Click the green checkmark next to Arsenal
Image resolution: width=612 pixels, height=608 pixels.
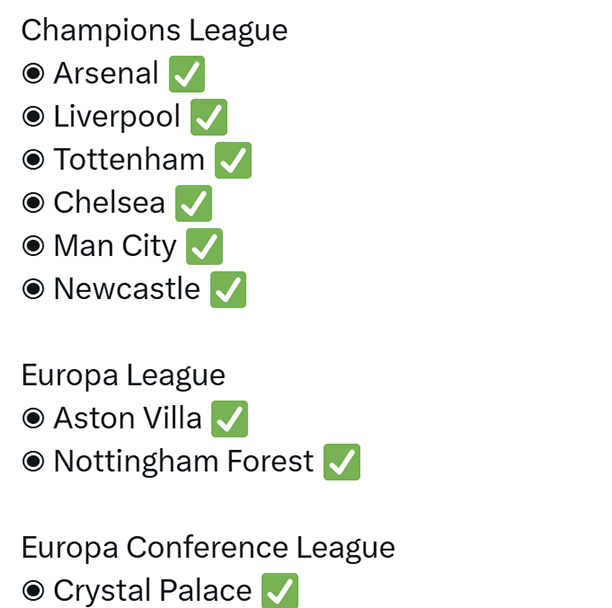[187, 74]
